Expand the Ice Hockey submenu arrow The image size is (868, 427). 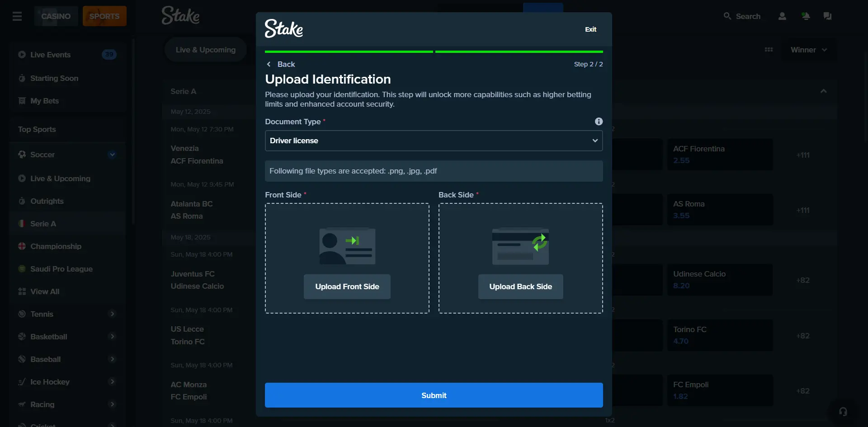click(112, 381)
